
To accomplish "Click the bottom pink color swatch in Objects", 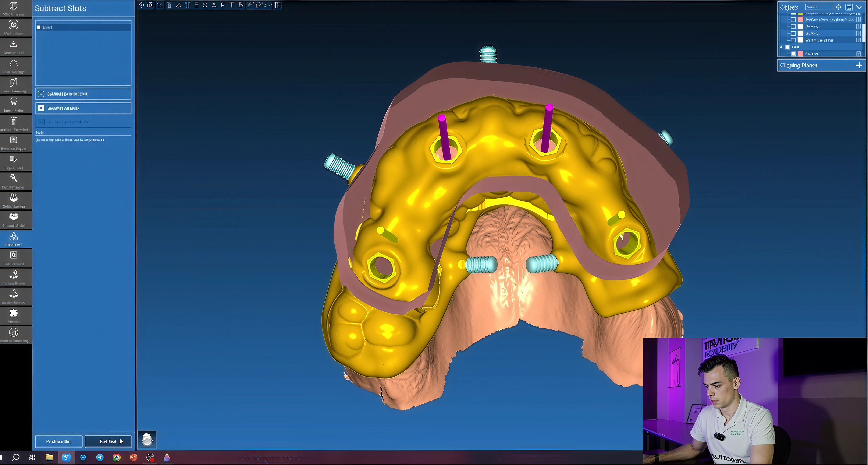I will [x=800, y=54].
